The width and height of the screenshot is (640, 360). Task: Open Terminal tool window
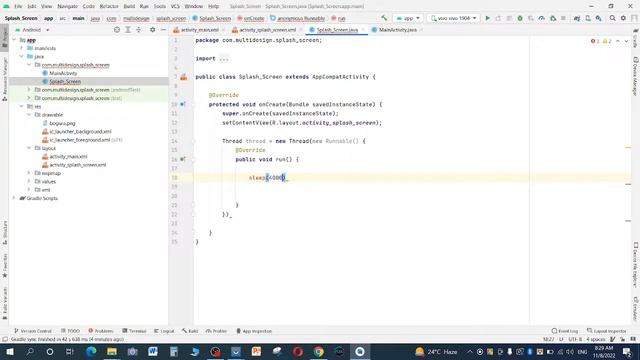tap(134, 331)
